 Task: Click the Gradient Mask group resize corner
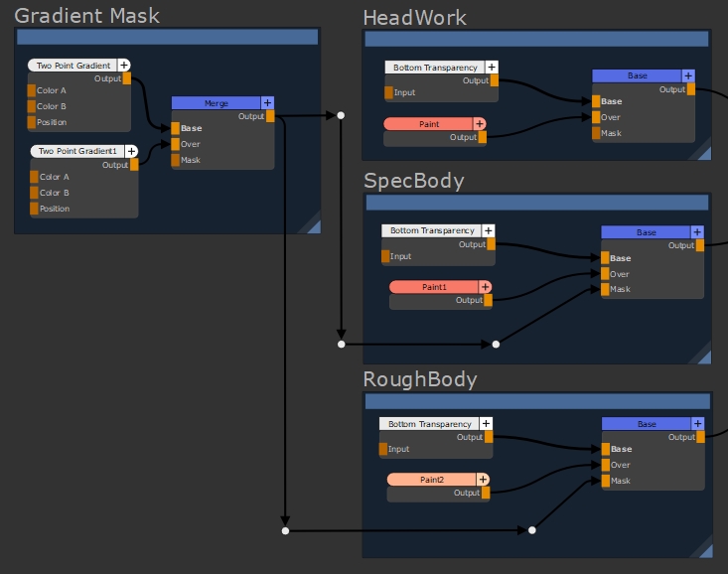point(312,225)
